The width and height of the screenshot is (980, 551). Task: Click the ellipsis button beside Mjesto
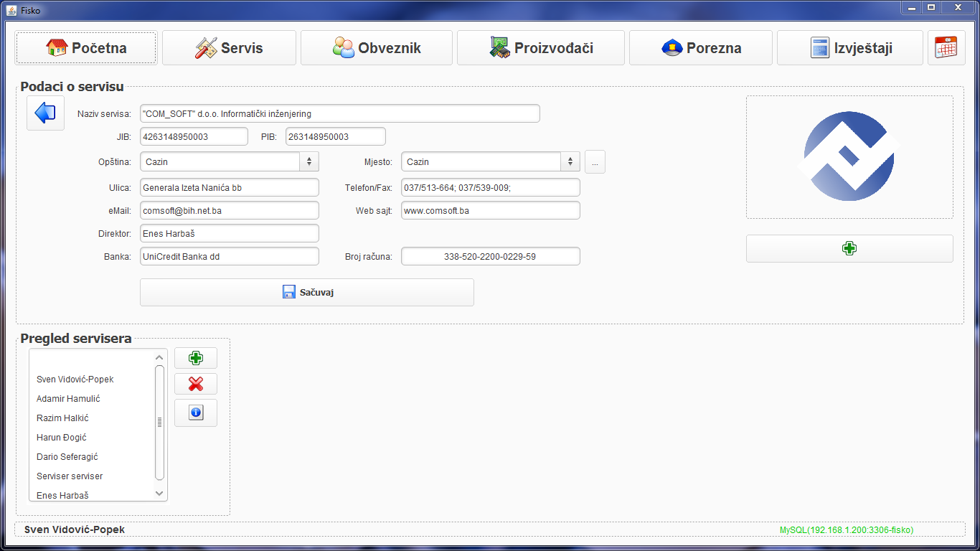coord(595,162)
